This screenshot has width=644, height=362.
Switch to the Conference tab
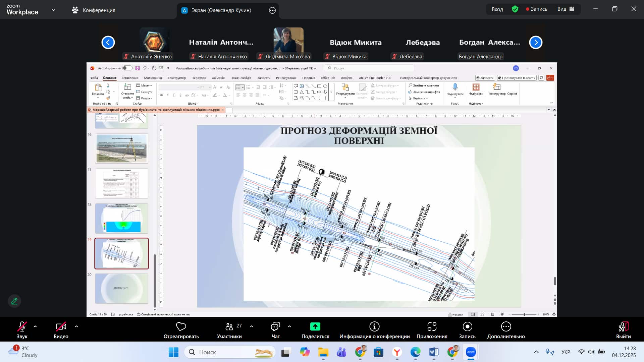pos(94,10)
